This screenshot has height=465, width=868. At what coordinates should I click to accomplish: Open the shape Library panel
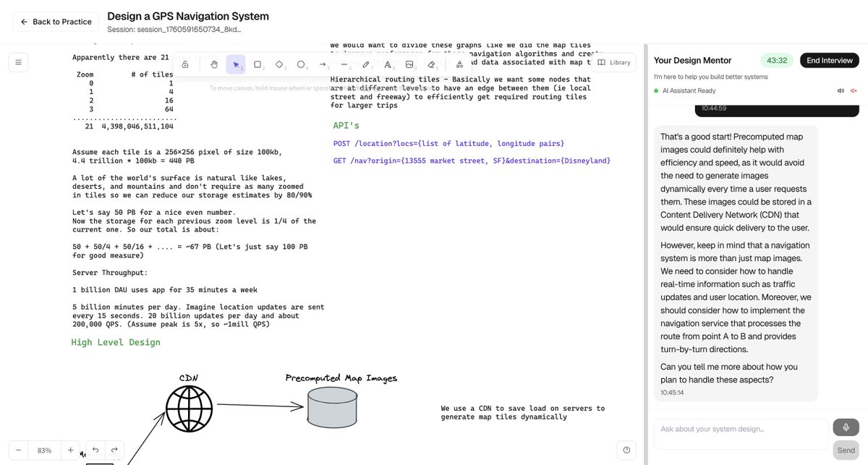tap(614, 63)
